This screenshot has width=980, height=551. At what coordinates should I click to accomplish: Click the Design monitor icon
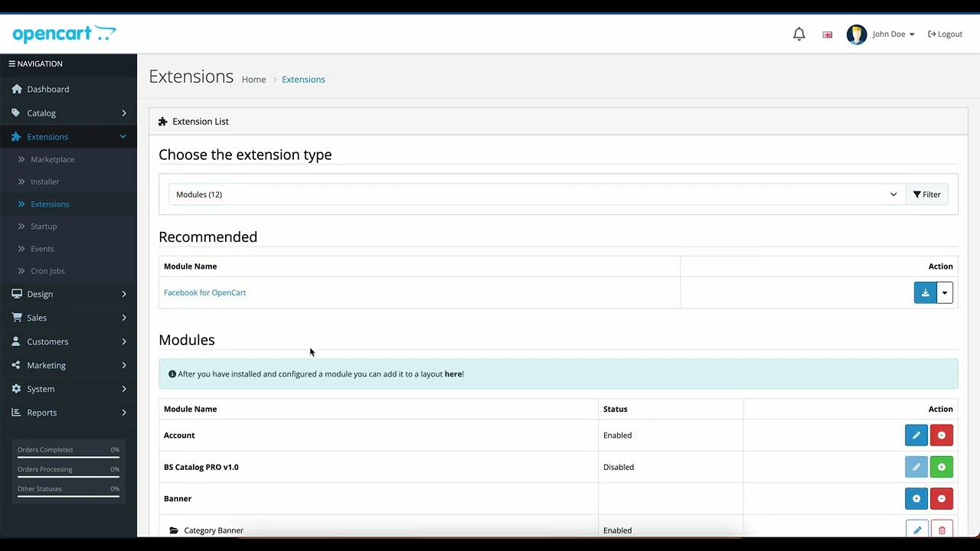[x=17, y=294]
